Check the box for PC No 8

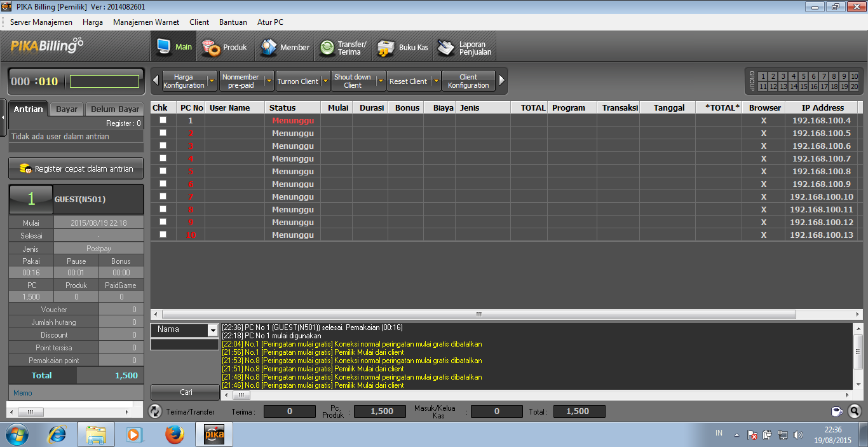point(163,209)
